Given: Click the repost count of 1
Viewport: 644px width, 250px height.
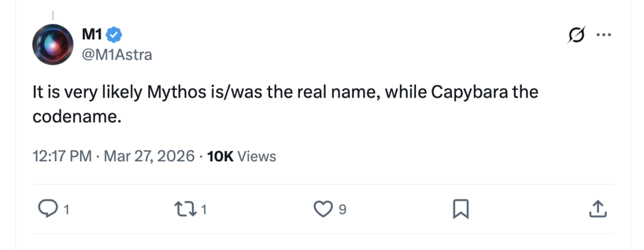Looking at the screenshot, I should pyautogui.click(x=203, y=209).
